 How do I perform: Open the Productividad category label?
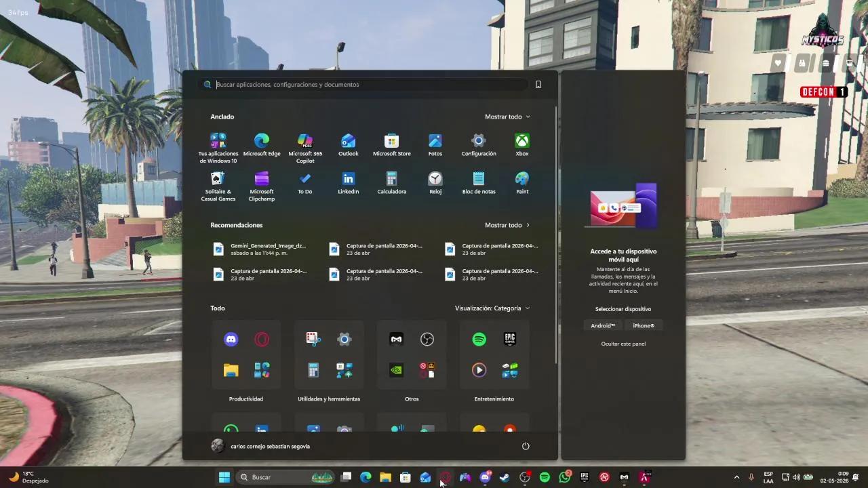coord(246,399)
